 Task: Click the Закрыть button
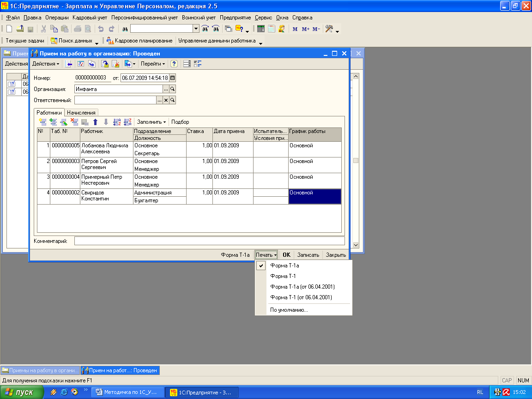click(x=336, y=255)
